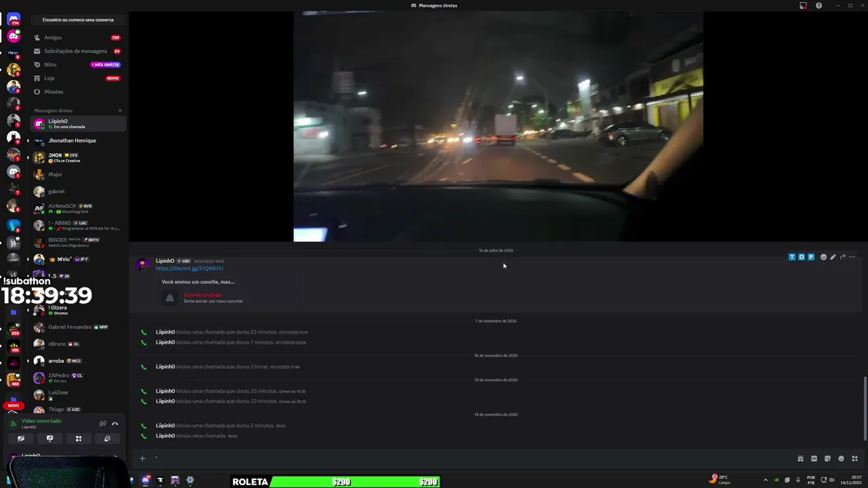Open the Amigos tab
868x488 pixels.
(x=78, y=37)
